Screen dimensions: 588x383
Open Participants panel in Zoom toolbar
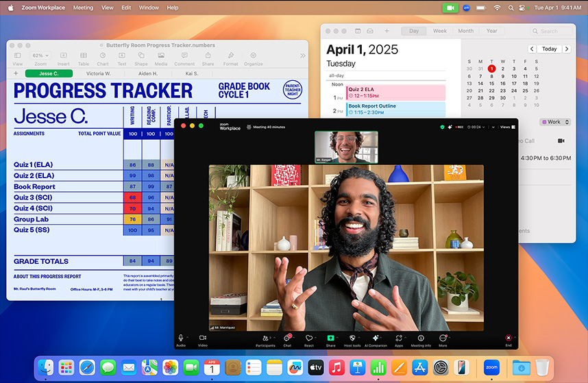pos(265,338)
